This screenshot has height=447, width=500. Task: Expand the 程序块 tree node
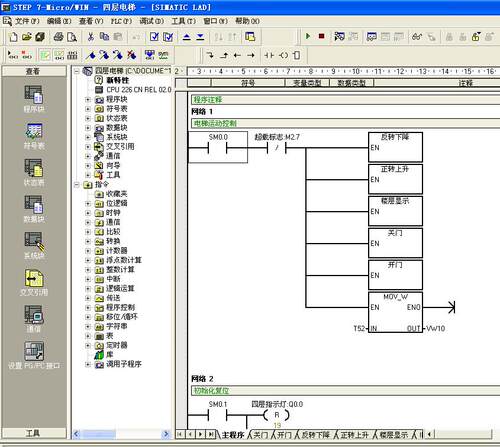88,99
